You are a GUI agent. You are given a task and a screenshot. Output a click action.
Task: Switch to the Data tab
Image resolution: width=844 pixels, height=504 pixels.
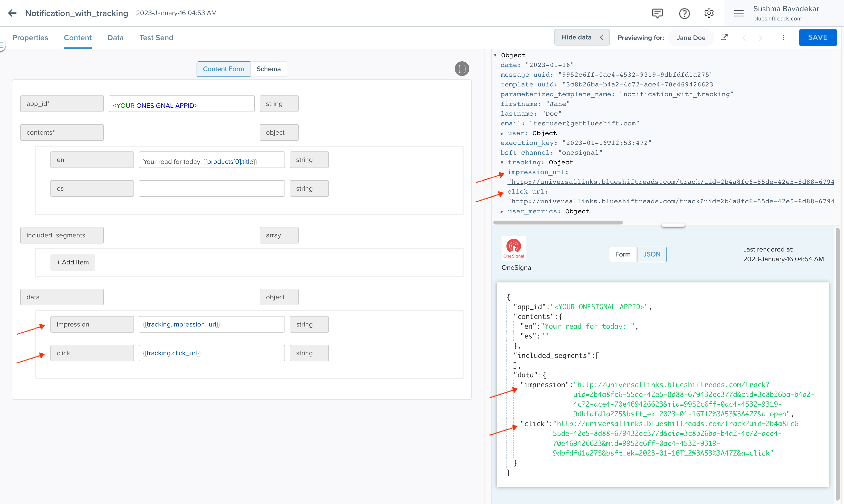tap(115, 38)
